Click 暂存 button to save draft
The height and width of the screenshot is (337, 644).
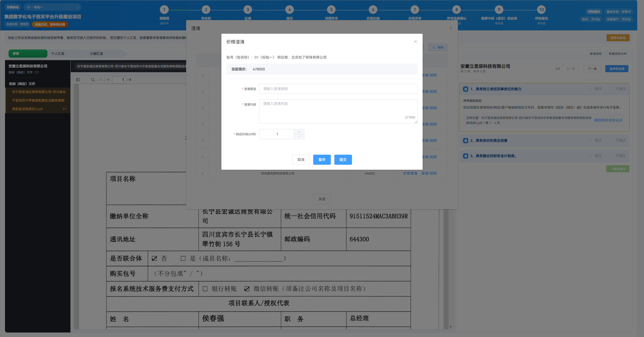(322, 160)
